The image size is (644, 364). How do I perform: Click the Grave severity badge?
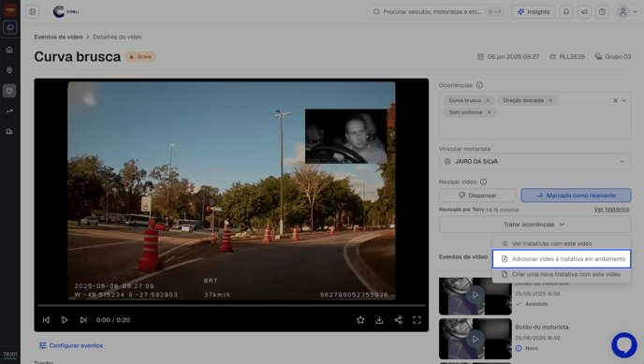[x=140, y=57]
